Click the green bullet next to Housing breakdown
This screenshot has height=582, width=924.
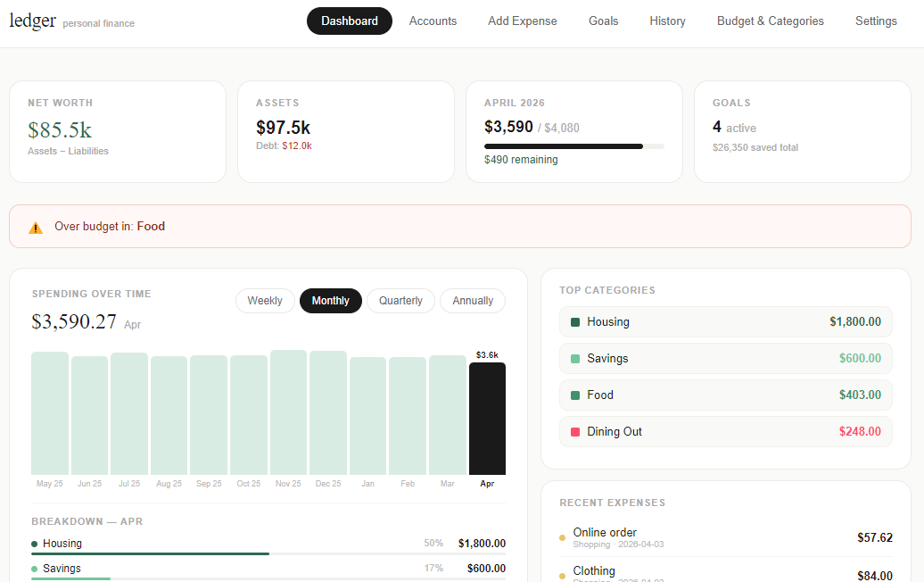(x=36, y=542)
